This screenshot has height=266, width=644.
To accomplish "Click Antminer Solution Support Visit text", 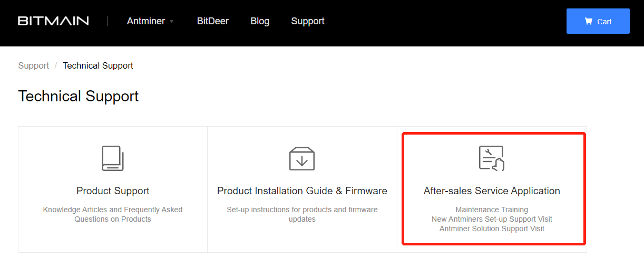I will pyautogui.click(x=492, y=229).
